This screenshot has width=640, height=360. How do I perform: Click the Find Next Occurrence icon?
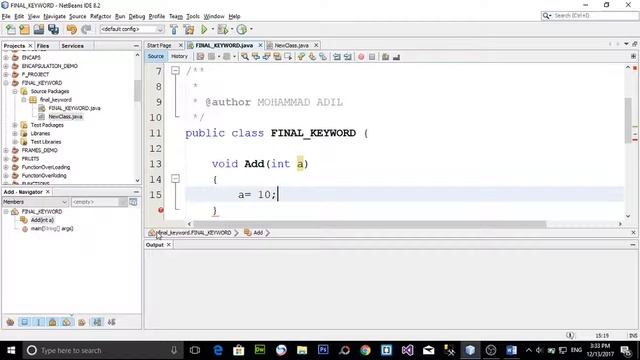click(267, 57)
